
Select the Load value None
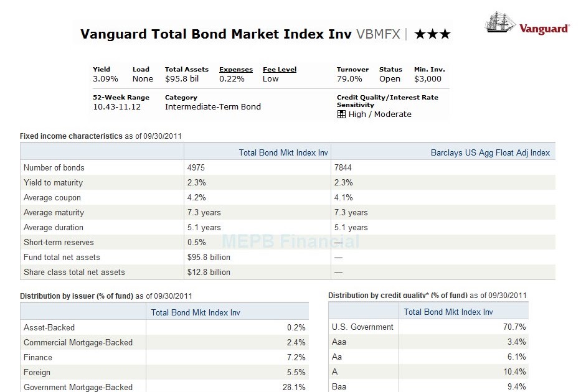(x=143, y=79)
